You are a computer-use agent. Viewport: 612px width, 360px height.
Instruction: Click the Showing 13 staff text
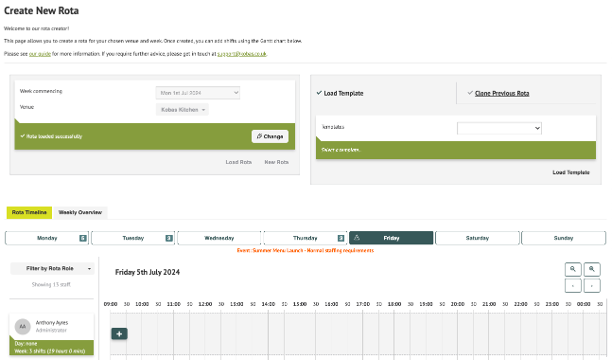coord(51,285)
